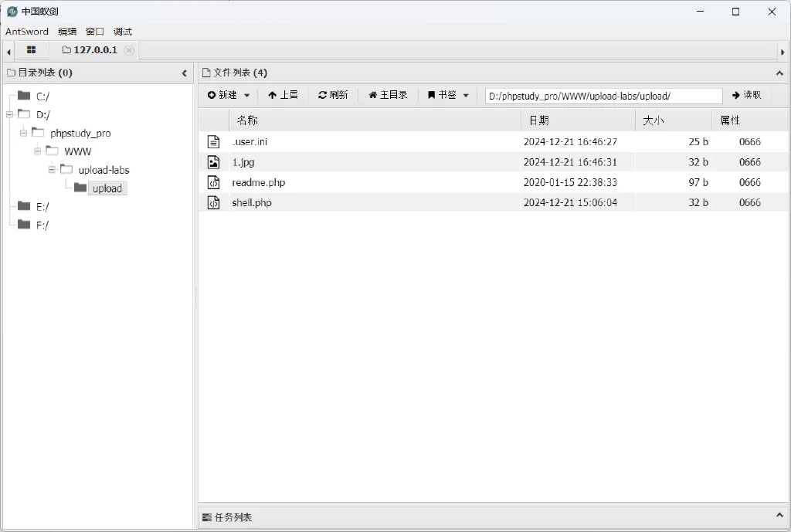791x532 pixels.
Task: Click the refresh (刷新) toolbar button
Action: pyautogui.click(x=333, y=95)
